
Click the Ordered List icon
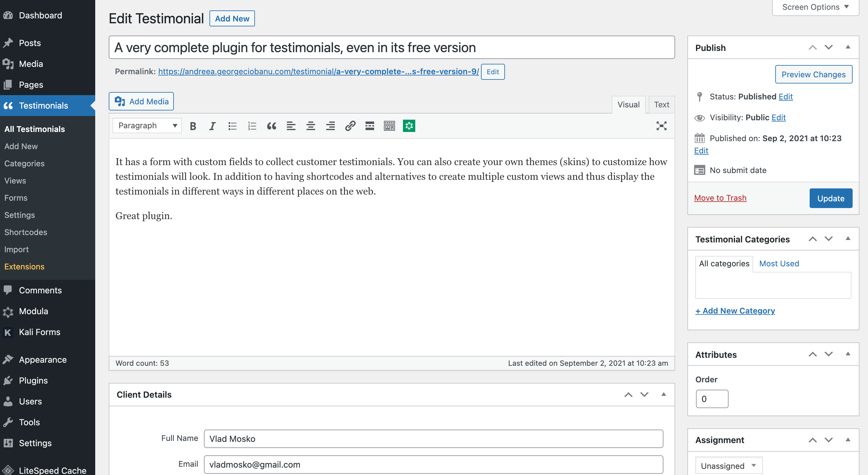click(252, 126)
